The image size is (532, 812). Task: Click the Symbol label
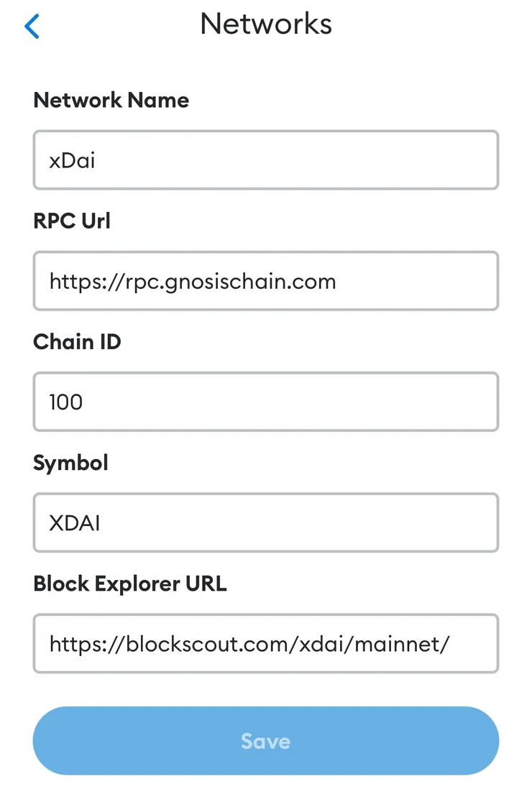click(x=70, y=462)
